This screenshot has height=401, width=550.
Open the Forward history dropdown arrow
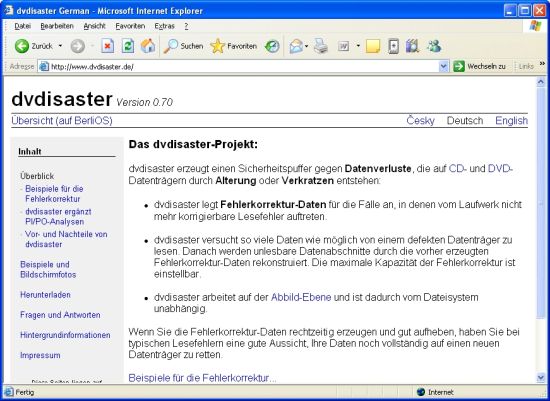pos(93,46)
